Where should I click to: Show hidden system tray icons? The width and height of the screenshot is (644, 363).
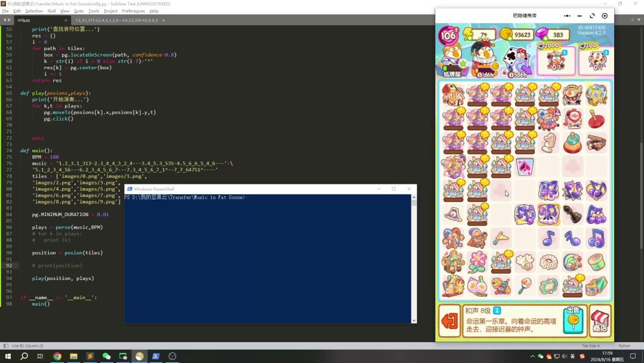pyautogui.click(x=532, y=356)
